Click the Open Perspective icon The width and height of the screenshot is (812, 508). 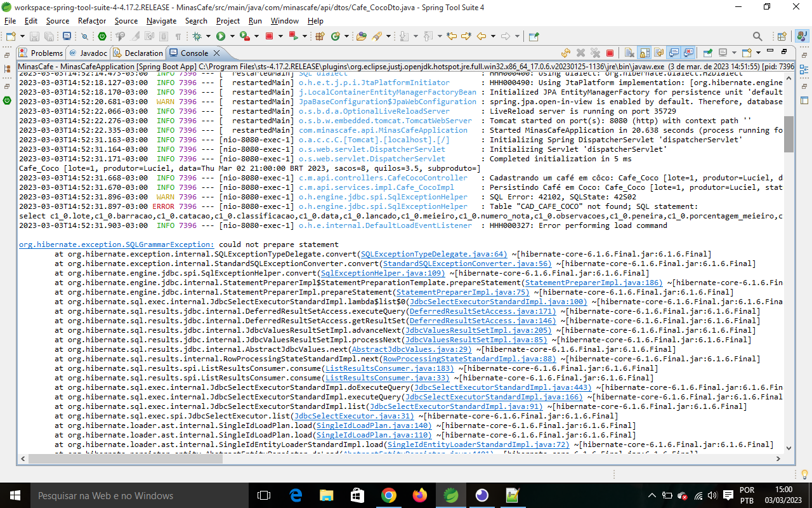782,36
